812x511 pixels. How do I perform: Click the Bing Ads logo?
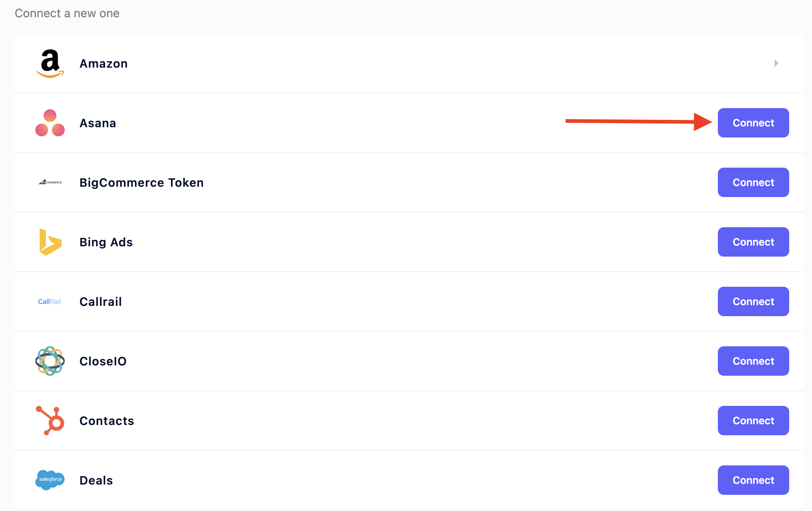tap(50, 242)
